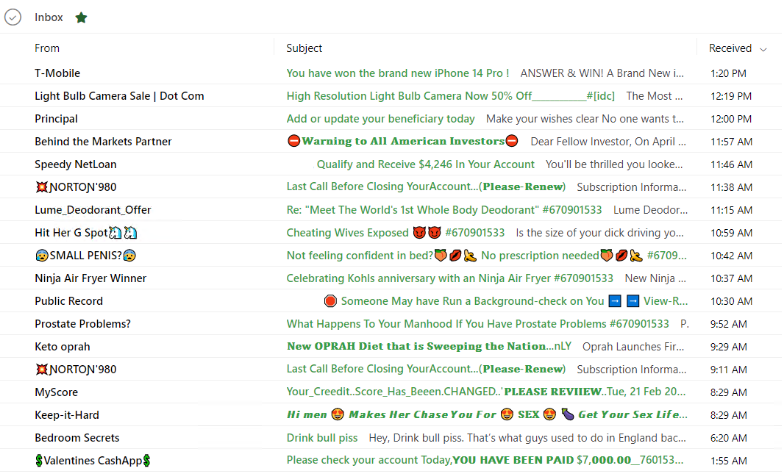Image resolution: width=782 pixels, height=472 pixels.
Task: Open 'Your_Creedit..Score_Has_Beeen.CHANGED' email
Action: click(486, 392)
